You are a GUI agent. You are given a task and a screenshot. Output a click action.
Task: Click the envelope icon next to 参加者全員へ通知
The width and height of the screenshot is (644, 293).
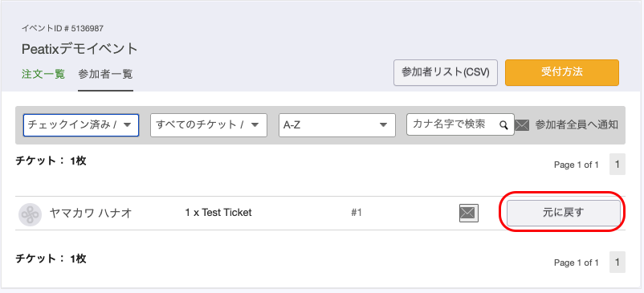point(522,125)
